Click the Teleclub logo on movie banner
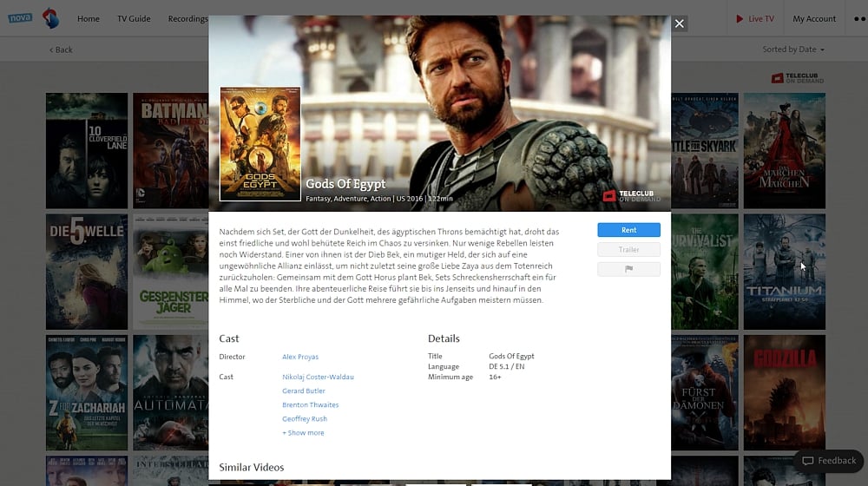Viewport: 868px width, 486px height. click(x=631, y=196)
